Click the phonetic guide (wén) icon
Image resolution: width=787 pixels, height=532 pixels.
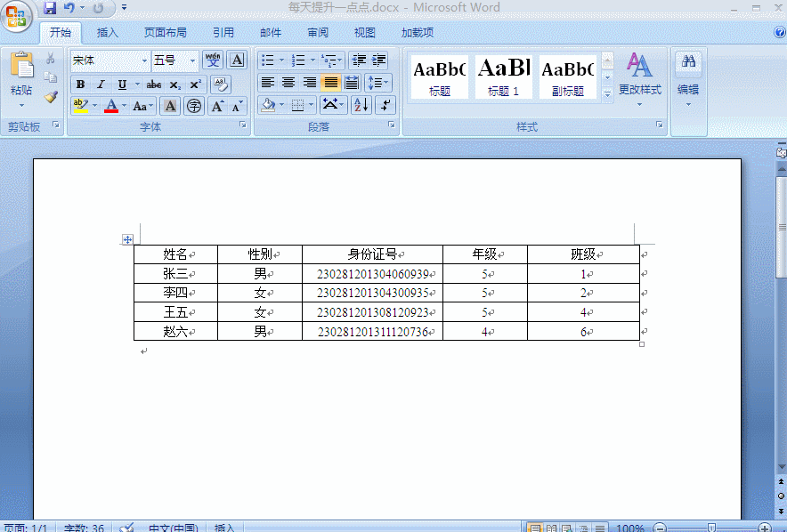(213, 60)
